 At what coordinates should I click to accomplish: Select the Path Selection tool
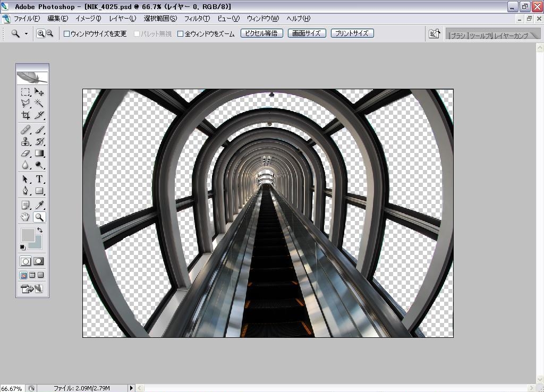25,180
